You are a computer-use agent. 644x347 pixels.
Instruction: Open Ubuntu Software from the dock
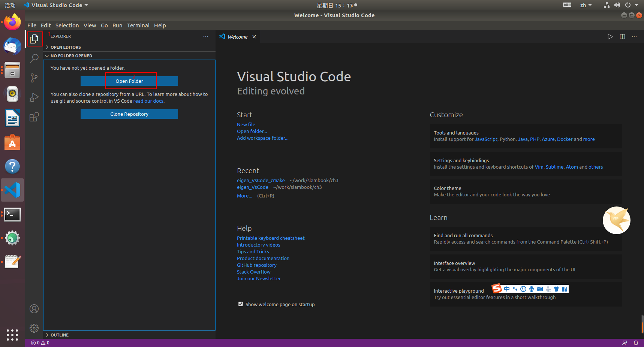(x=12, y=142)
